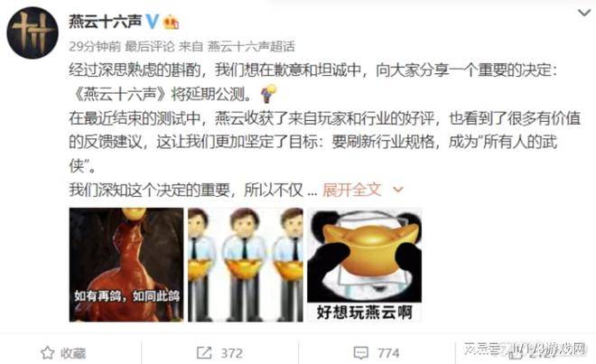View the 774 comments count
The height and width of the screenshot is (364, 596).
[x=388, y=353]
